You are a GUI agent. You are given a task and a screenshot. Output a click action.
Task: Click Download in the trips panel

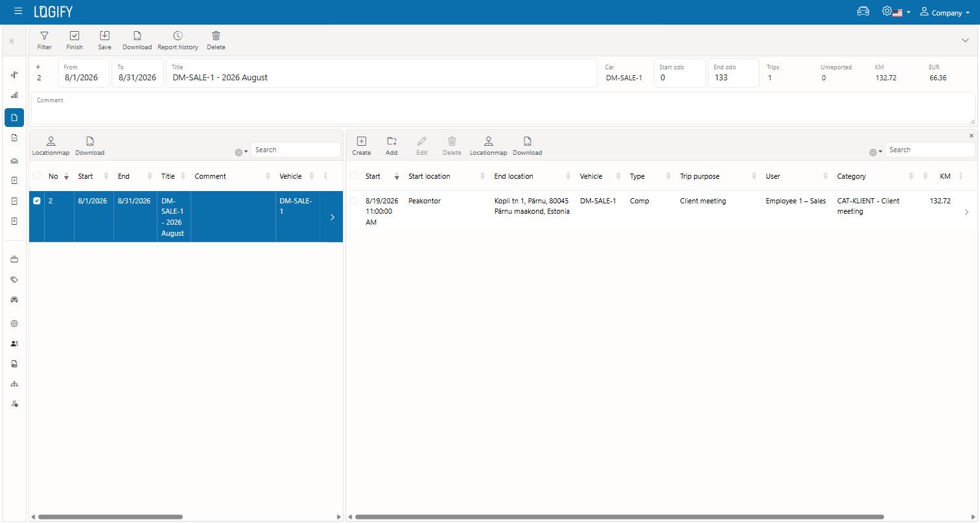point(527,146)
